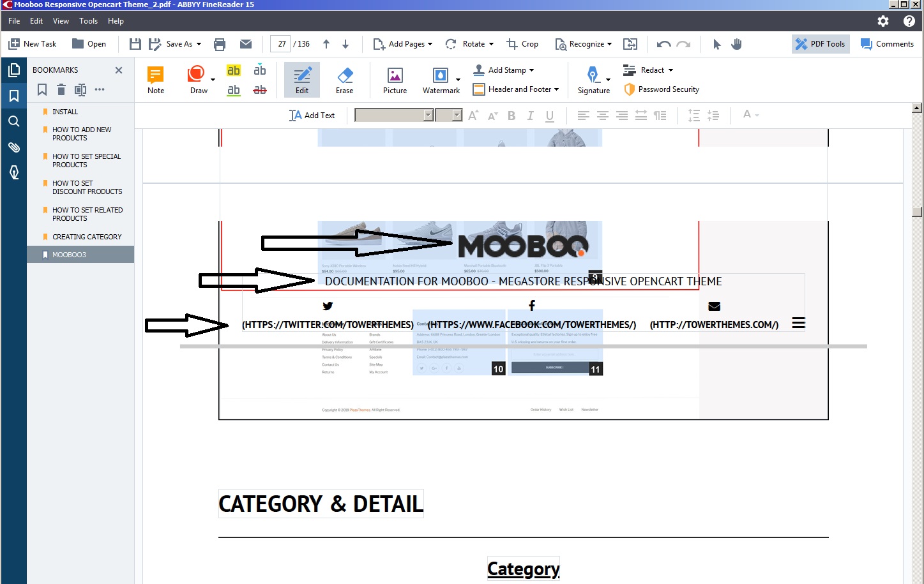Click the Watermark tool
Screen dimensions: 924x584
point(441,80)
